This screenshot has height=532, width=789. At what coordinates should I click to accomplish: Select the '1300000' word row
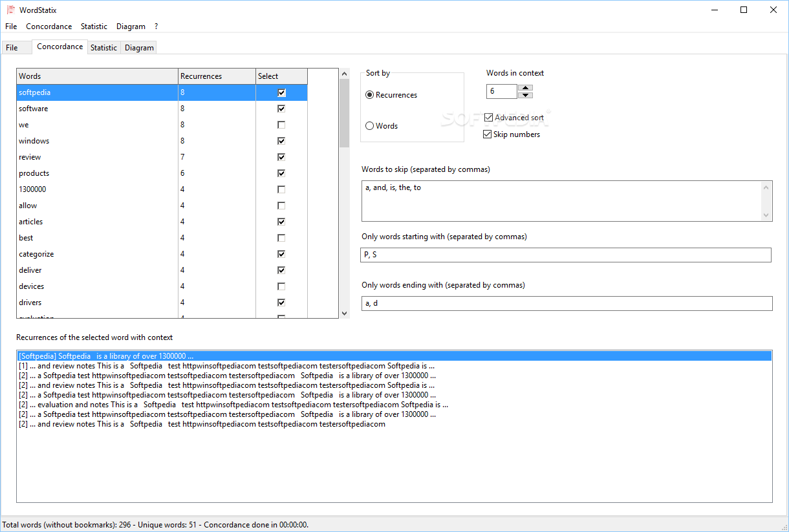[162, 189]
